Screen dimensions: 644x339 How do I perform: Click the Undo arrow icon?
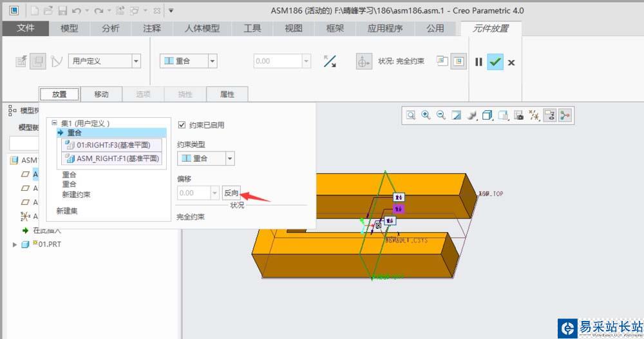[x=77, y=11]
